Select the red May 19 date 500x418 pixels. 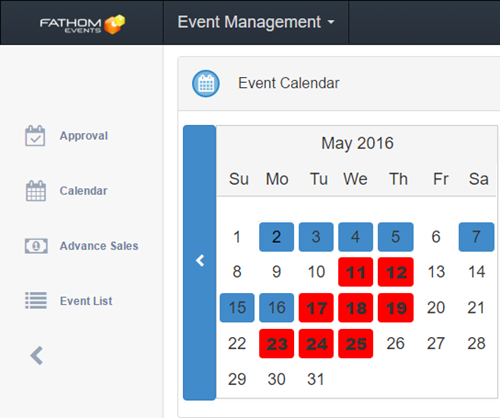(x=396, y=308)
